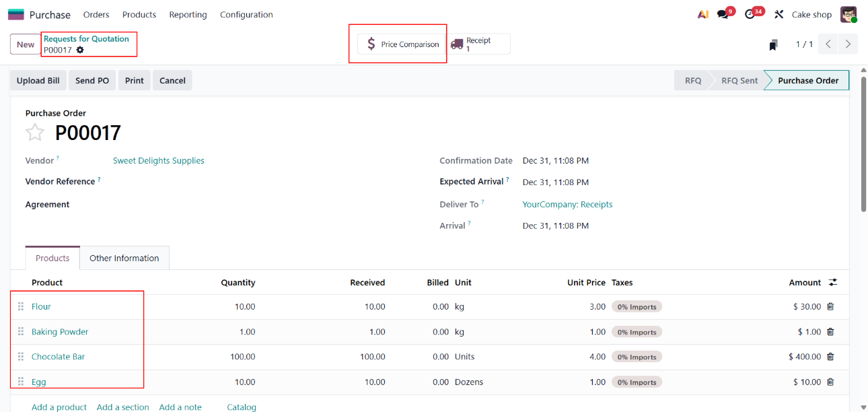Open the Configuration menu
Viewport: 868px width, 412px height.
pos(246,15)
